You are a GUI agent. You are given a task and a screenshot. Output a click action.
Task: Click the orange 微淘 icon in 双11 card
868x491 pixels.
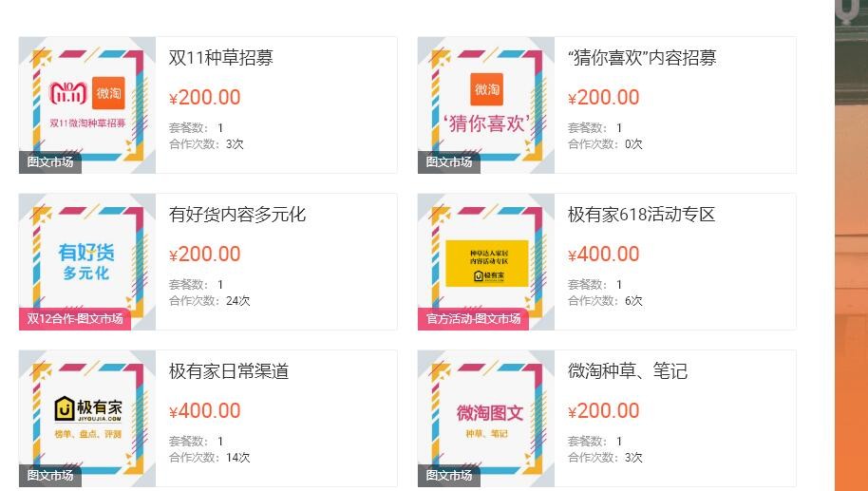(108, 92)
